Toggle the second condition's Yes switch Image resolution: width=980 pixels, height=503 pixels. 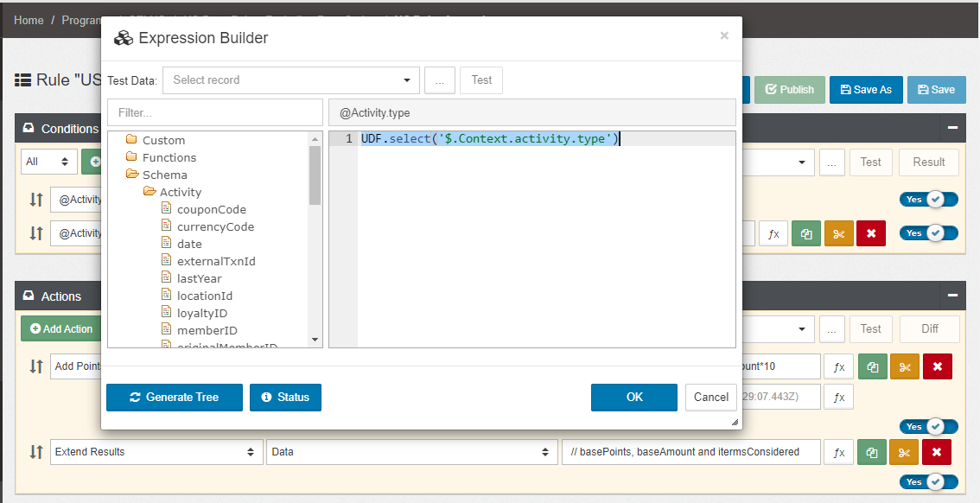[x=928, y=233]
